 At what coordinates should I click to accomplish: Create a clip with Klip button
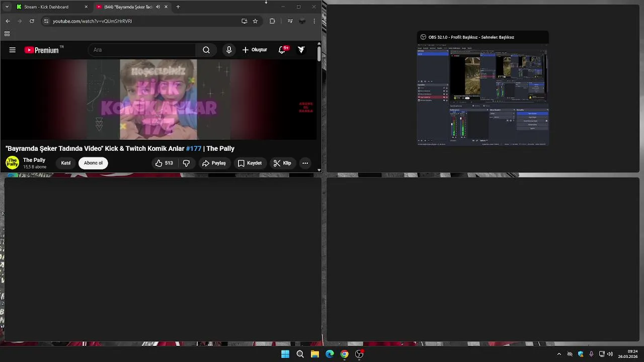[282, 163]
